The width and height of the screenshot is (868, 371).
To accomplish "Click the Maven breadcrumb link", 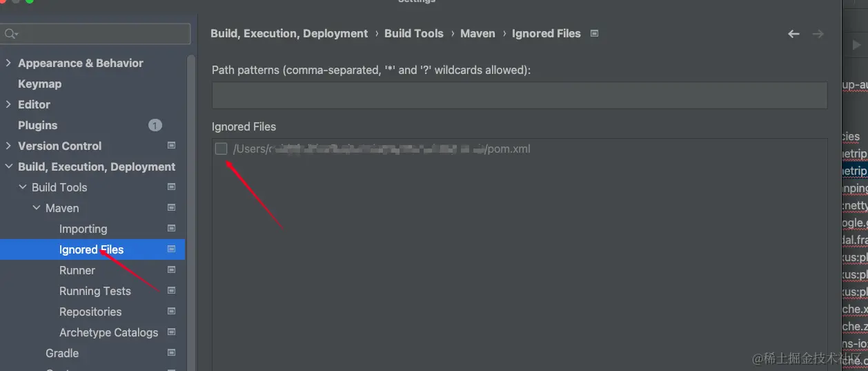I will [477, 33].
